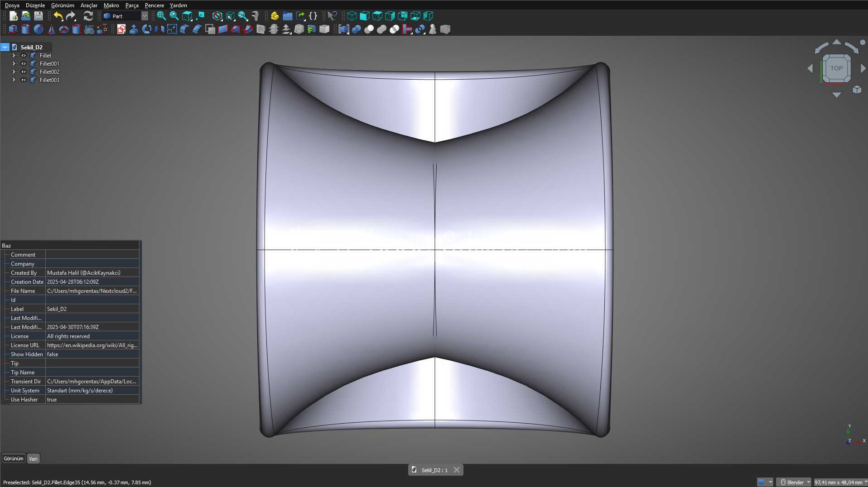
Task: Expand the Fillet tree item
Action: 14,56
